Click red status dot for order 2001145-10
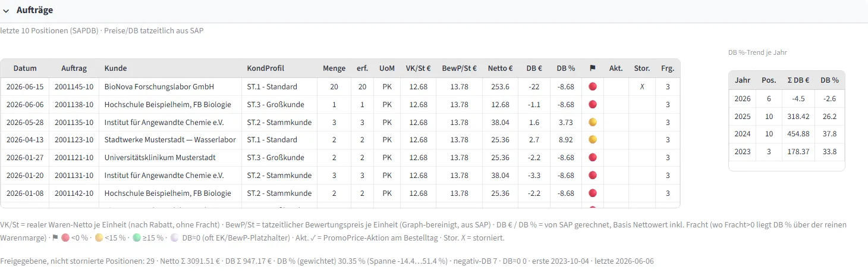Viewport: 868px width, 278px height. [x=592, y=86]
